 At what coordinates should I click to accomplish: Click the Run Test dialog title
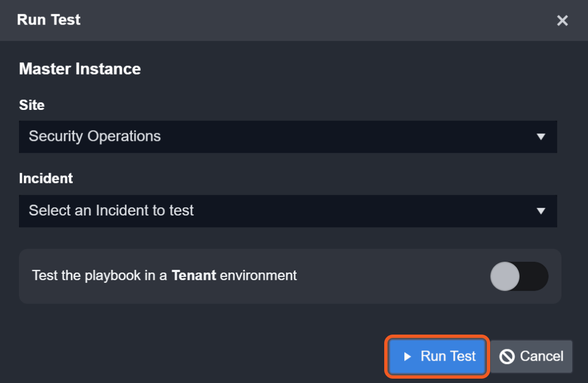(49, 20)
